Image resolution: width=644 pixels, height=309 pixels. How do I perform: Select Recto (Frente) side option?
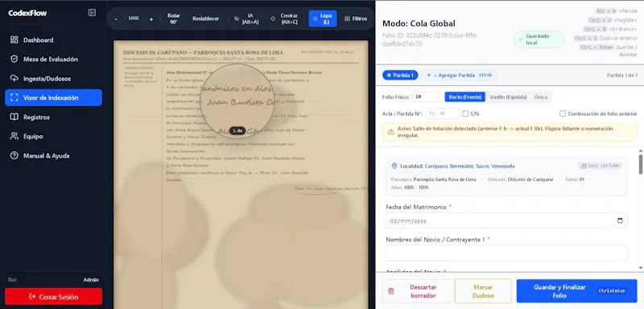(x=465, y=97)
